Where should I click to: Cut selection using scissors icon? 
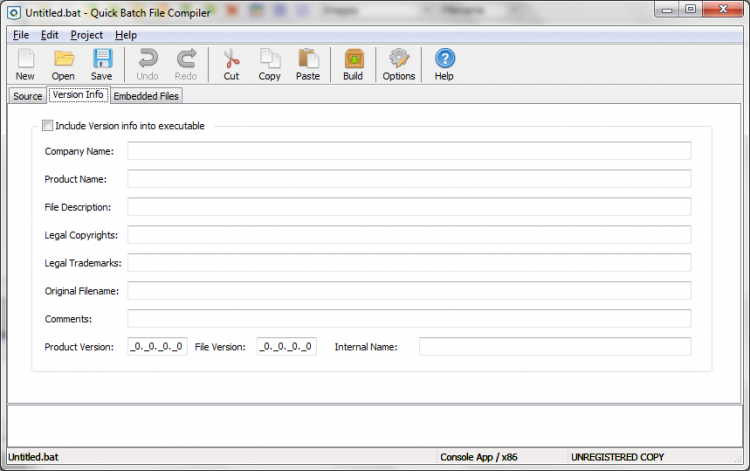tap(232, 65)
